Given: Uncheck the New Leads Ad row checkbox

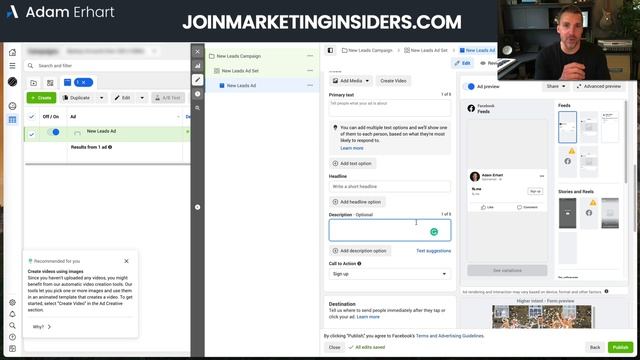Looking at the screenshot, I should (x=31, y=134).
